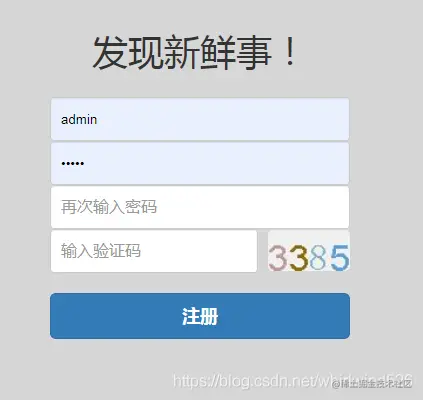Click the pale blue digit 8 in captcha
The image size is (423, 400).
click(318, 258)
